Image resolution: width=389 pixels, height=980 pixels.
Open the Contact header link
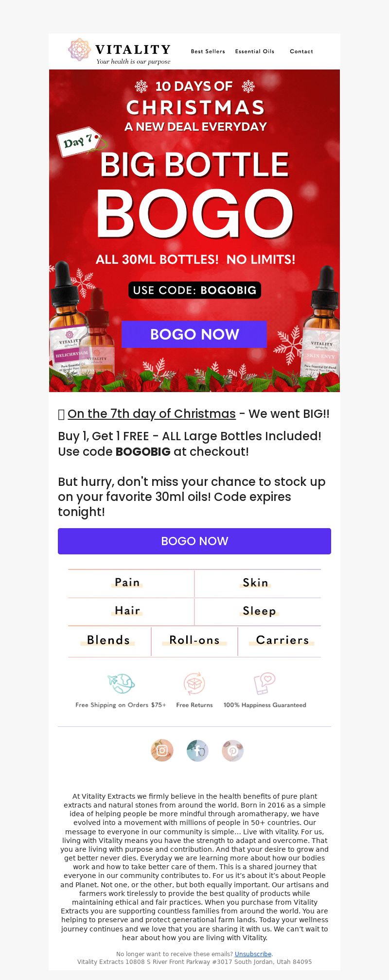301,52
